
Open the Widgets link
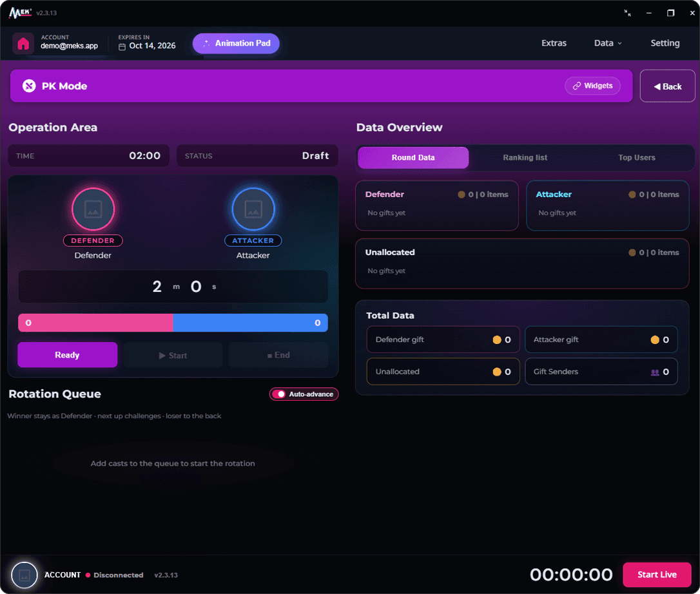(x=592, y=86)
